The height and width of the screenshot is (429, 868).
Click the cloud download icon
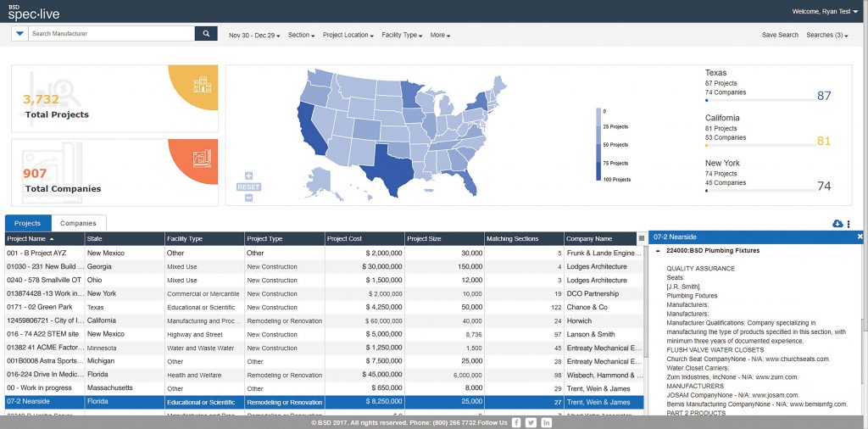[837, 224]
